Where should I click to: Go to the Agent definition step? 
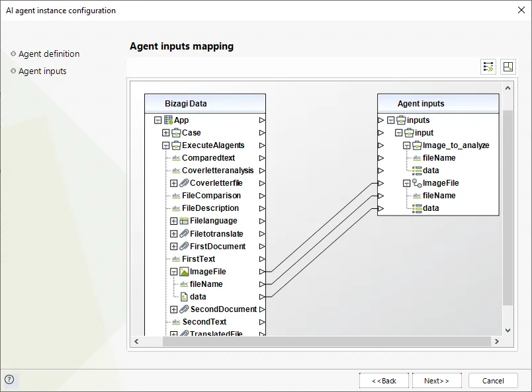[49, 54]
